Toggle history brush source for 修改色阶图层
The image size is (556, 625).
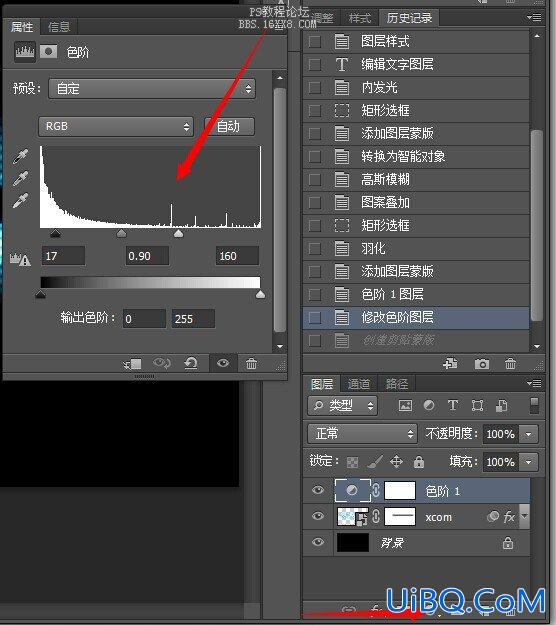[315, 318]
